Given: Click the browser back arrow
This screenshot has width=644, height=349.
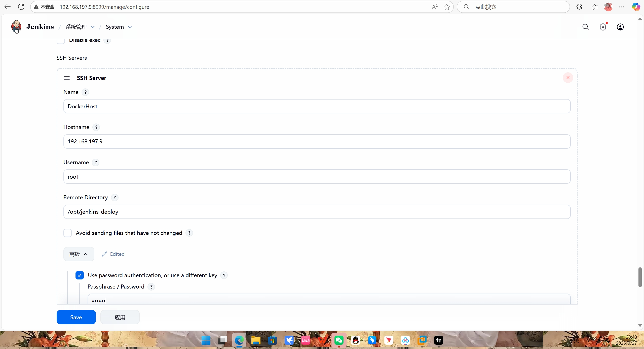Looking at the screenshot, I should [x=8, y=7].
